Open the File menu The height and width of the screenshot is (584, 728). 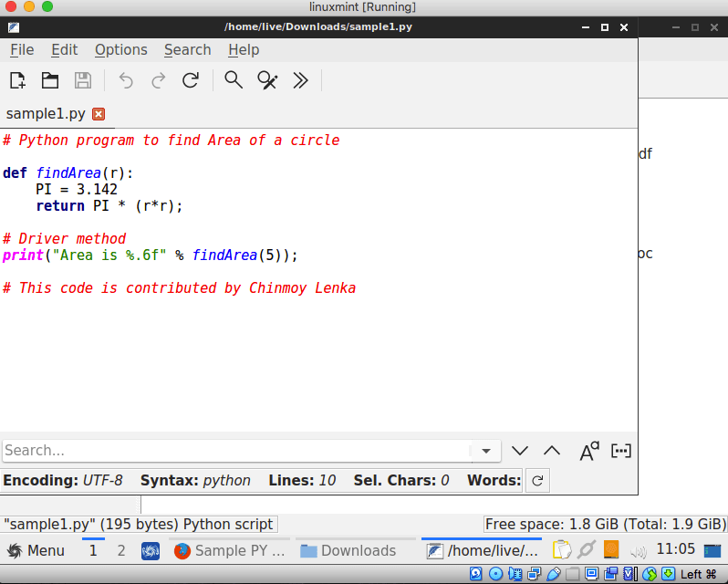[x=22, y=49]
